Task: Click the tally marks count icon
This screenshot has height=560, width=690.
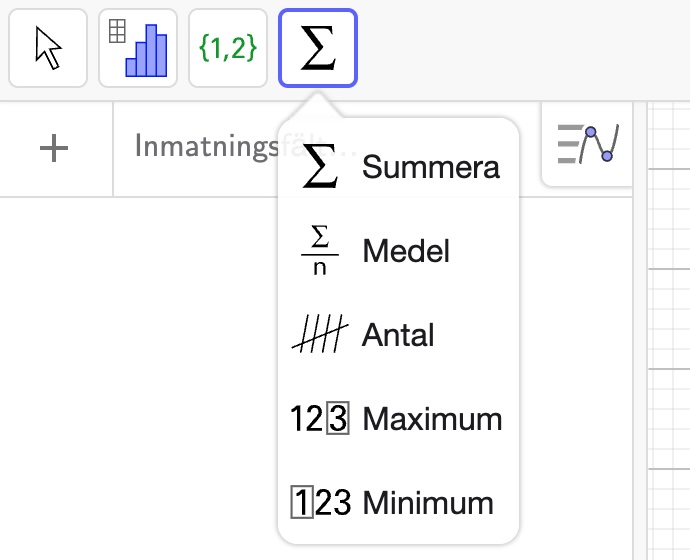Action: pyautogui.click(x=320, y=334)
